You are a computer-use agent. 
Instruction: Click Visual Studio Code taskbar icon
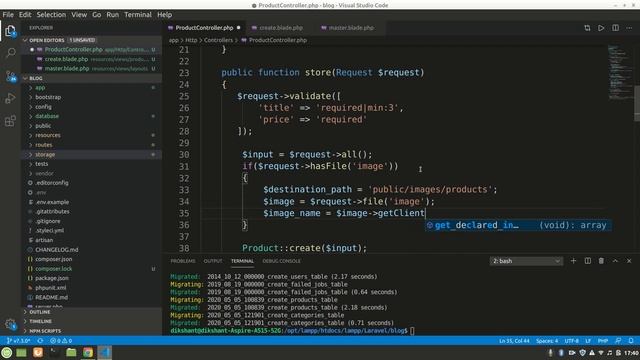tap(104, 352)
